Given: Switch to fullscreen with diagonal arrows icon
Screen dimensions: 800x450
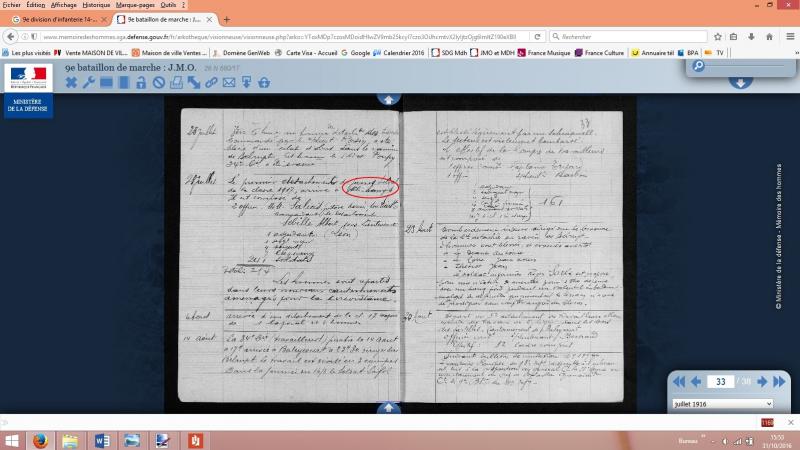Looking at the screenshot, I should pos(194,83).
